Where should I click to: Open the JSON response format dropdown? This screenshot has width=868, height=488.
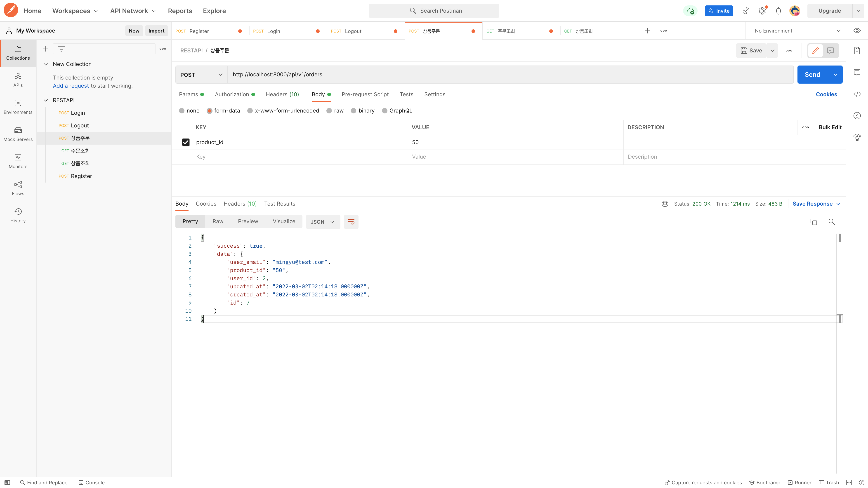[323, 222]
